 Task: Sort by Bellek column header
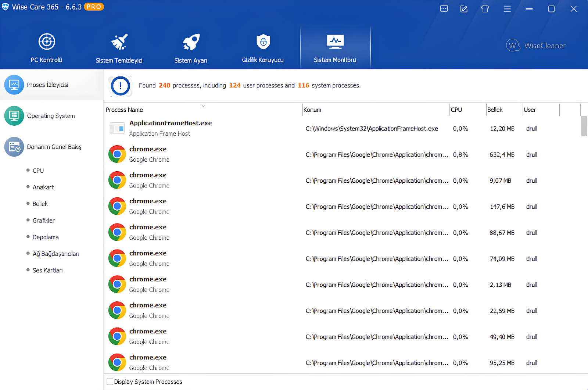[504, 110]
